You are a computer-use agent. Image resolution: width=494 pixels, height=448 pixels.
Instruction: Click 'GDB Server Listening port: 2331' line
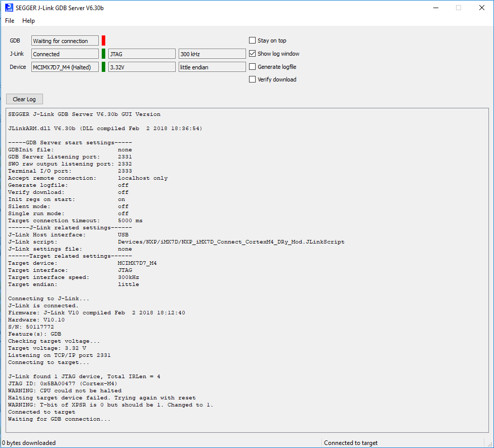(70, 157)
